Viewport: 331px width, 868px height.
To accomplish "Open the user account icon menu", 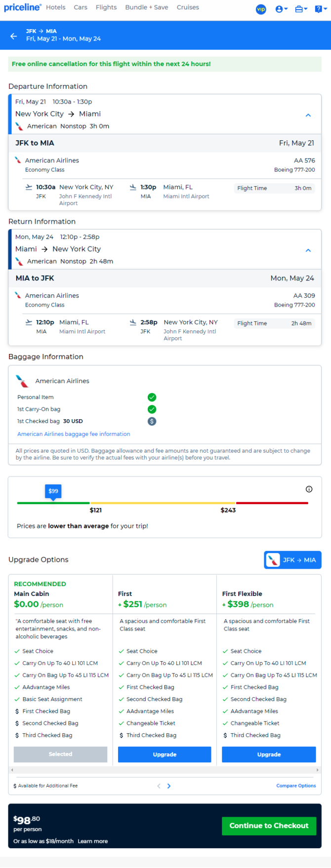I will coord(281,9).
